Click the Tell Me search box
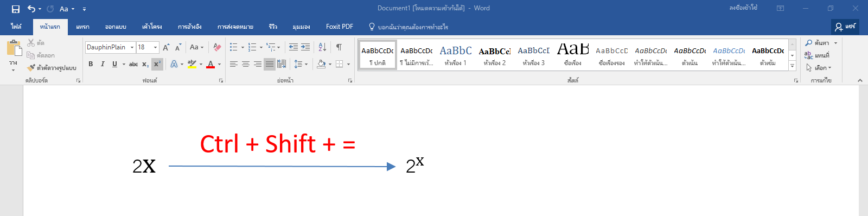The image size is (868, 216). 409,27
